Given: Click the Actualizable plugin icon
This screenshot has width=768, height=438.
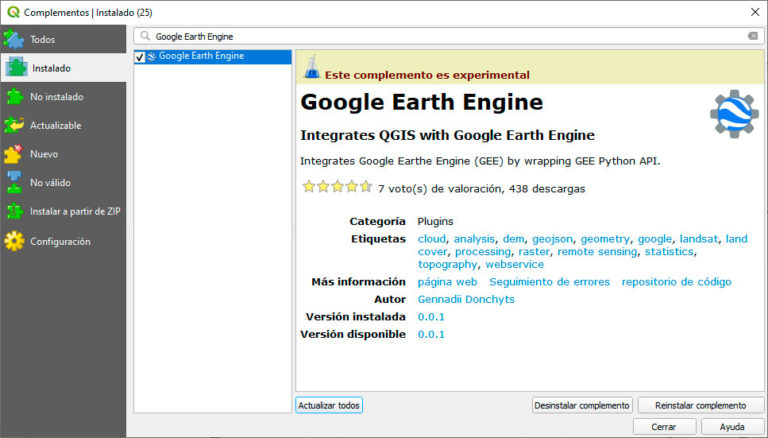Looking at the screenshot, I should (14, 125).
